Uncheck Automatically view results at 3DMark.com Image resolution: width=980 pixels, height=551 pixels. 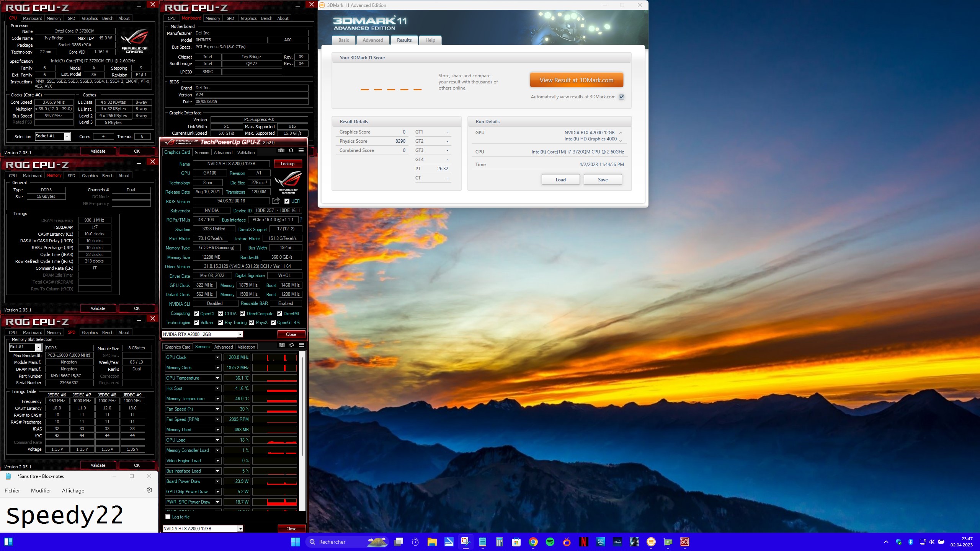coord(622,97)
